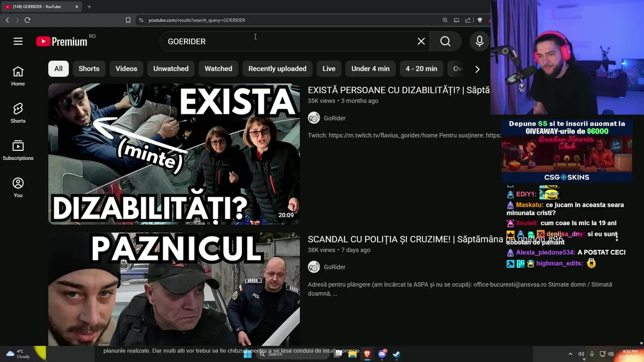
Task: Bookmark this page in address bar
Action: pyautogui.click(x=128, y=20)
